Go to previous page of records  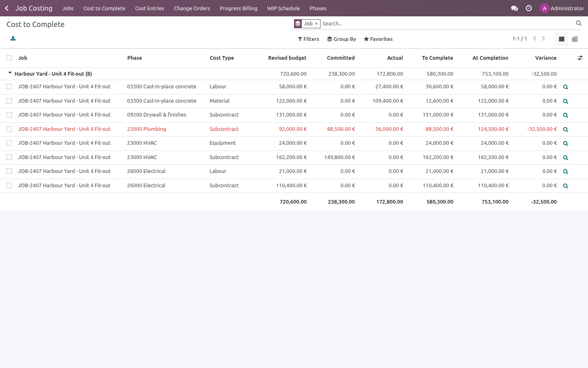[535, 38]
